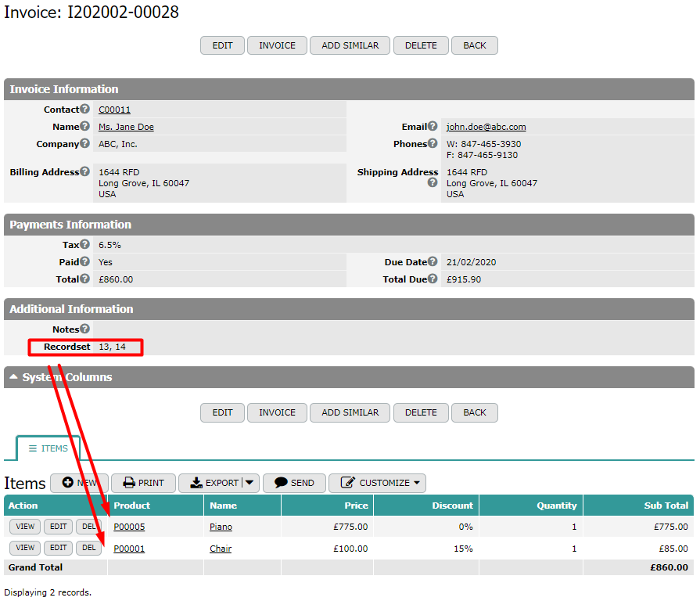Delete the Chair item row
The height and width of the screenshot is (601, 700).
(x=89, y=548)
